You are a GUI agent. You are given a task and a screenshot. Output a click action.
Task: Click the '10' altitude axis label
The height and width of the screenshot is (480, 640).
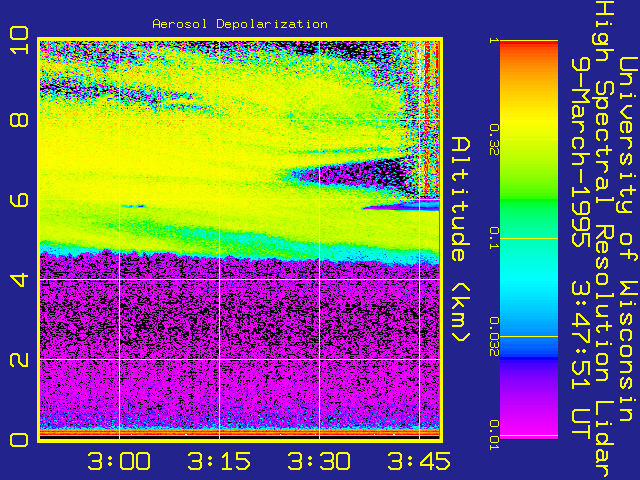[19, 40]
